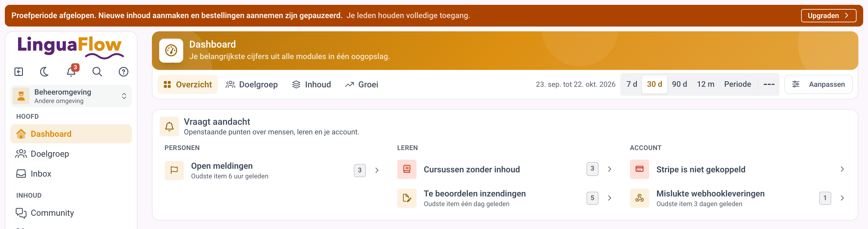The width and height of the screenshot is (868, 229).
Task: Open search with the magnifier icon
Action: [x=97, y=72]
